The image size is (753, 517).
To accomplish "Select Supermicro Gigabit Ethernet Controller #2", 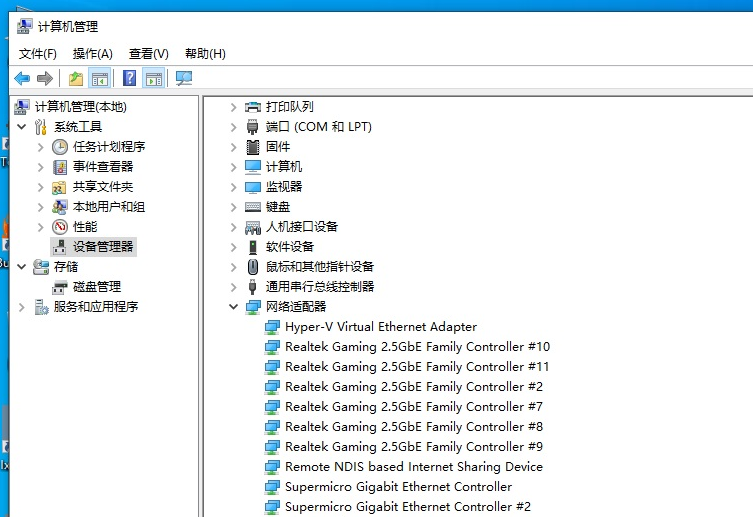I will [x=408, y=507].
